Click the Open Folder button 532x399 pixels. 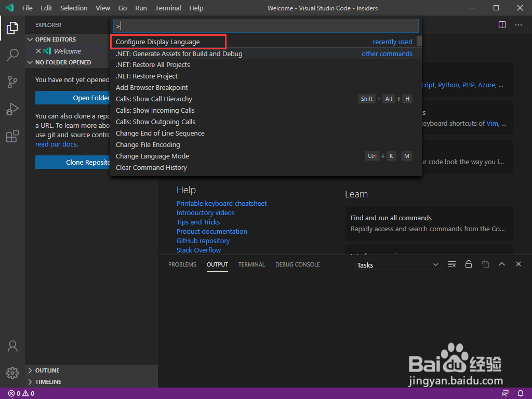point(73,98)
